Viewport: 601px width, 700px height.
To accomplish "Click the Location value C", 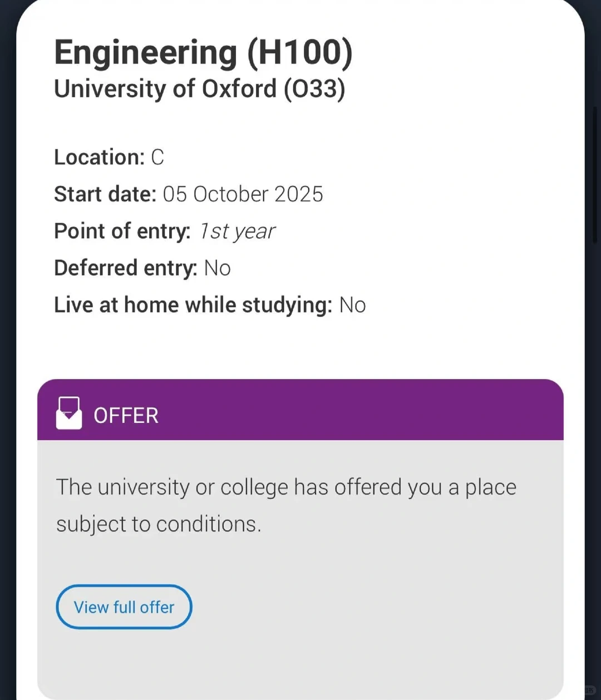I will click(157, 157).
